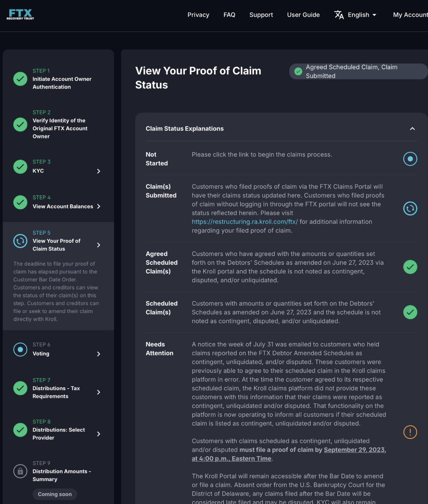Image resolution: width=428 pixels, height=504 pixels.
Task: Click the Agreed Scheduled Claim(s) label
Action: coord(162,262)
